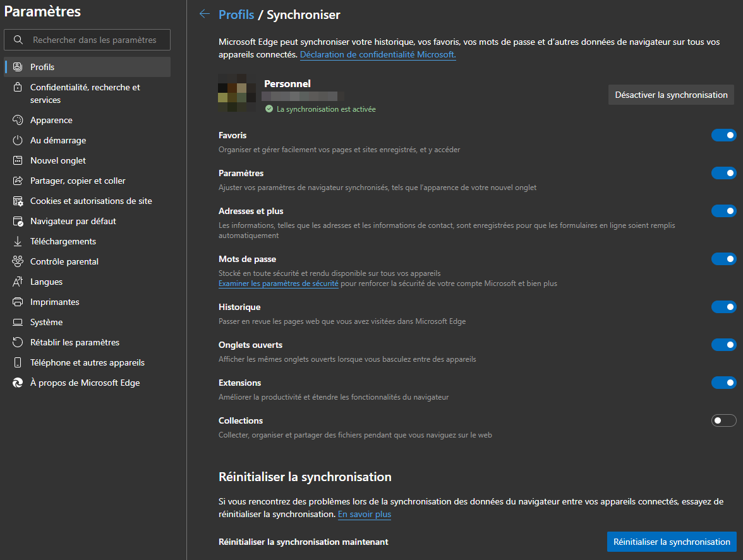
Task: Go back using the left arrow
Action: 204,14
